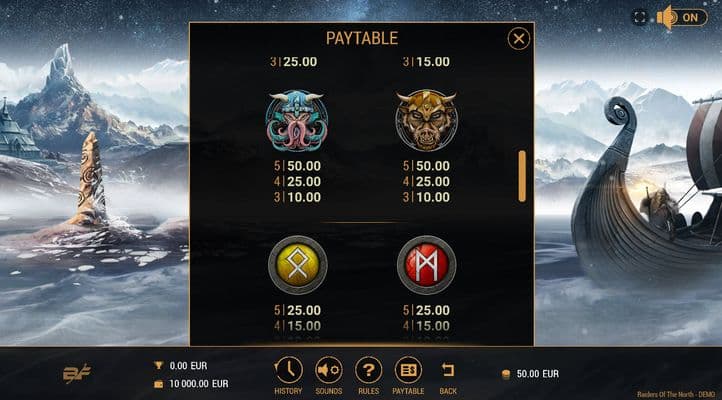The height and width of the screenshot is (400, 722).
Task: Go back using the Back arrow icon
Action: point(448,370)
